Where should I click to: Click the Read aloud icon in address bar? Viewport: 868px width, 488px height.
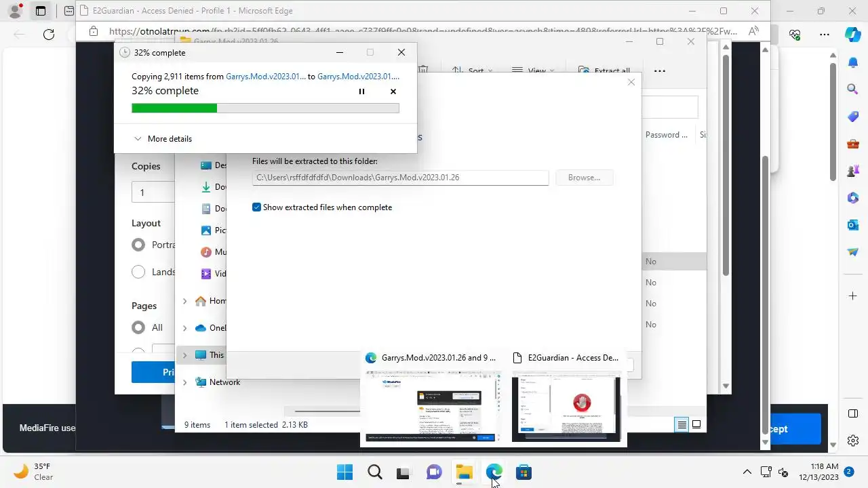[x=753, y=31]
